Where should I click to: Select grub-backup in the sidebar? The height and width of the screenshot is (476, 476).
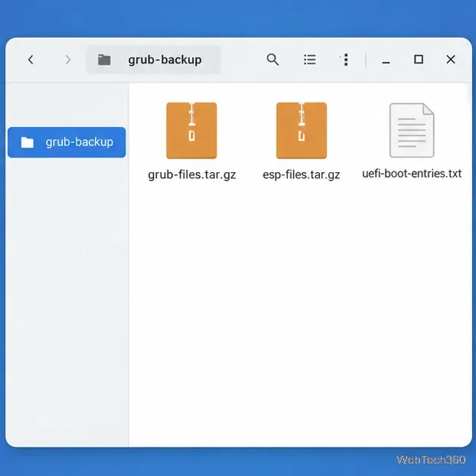tap(67, 142)
